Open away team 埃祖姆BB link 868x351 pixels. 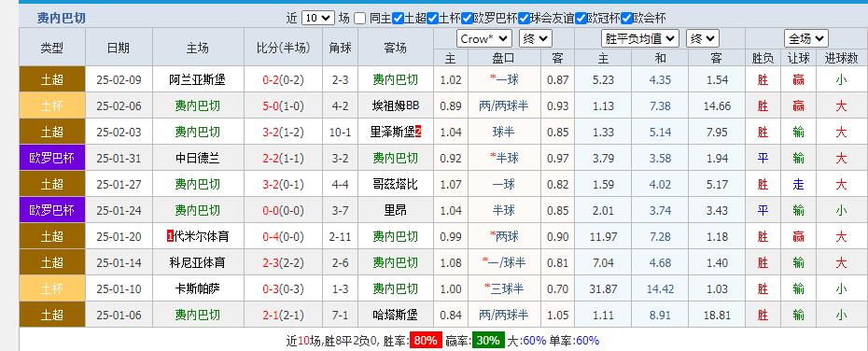pyautogui.click(x=395, y=105)
